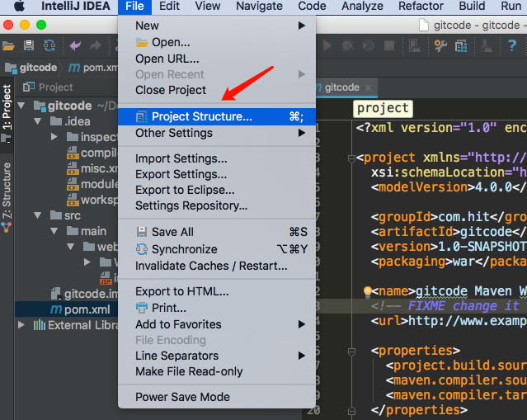Choose Export Settings... menu entry
This screenshot has width=527, height=420.
coord(217,175)
